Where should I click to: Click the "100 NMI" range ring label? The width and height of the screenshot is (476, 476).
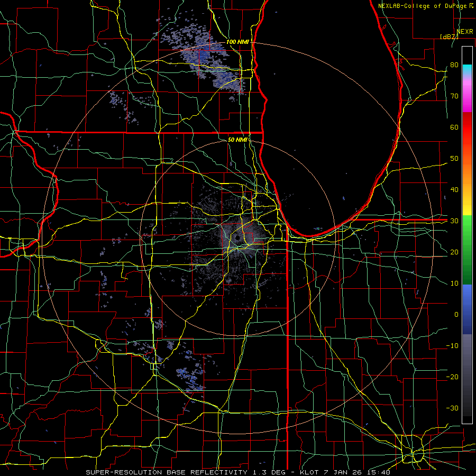[x=237, y=42]
